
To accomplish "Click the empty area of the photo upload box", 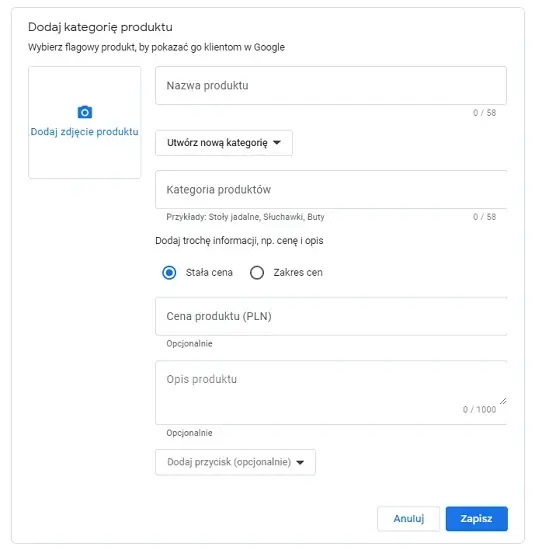I will (x=85, y=158).
